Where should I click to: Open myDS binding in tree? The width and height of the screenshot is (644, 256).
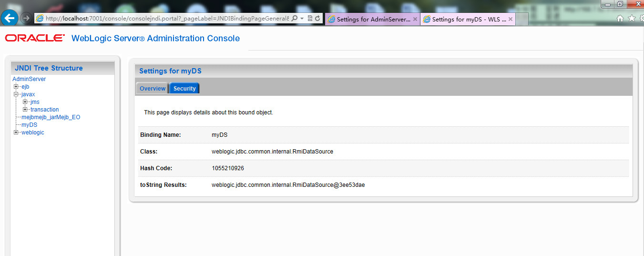(29, 125)
